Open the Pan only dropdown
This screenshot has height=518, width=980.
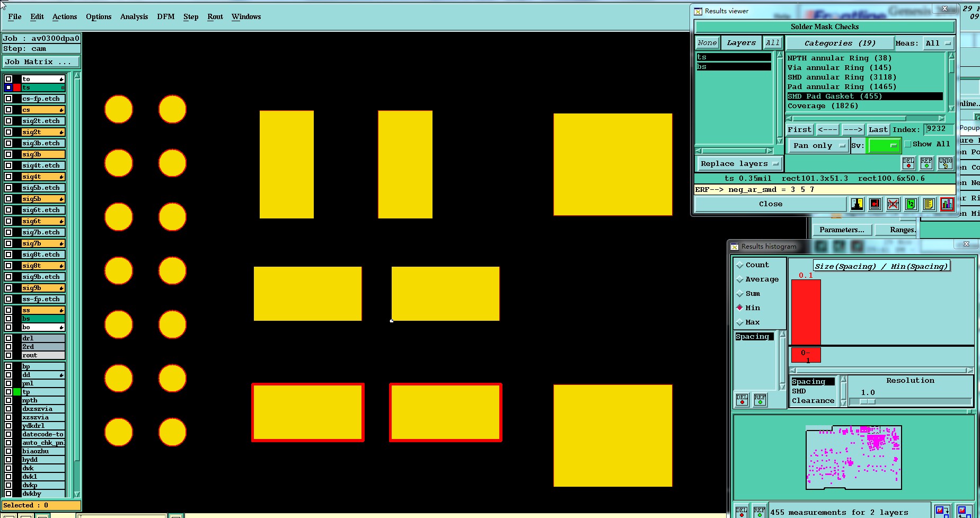(818, 146)
